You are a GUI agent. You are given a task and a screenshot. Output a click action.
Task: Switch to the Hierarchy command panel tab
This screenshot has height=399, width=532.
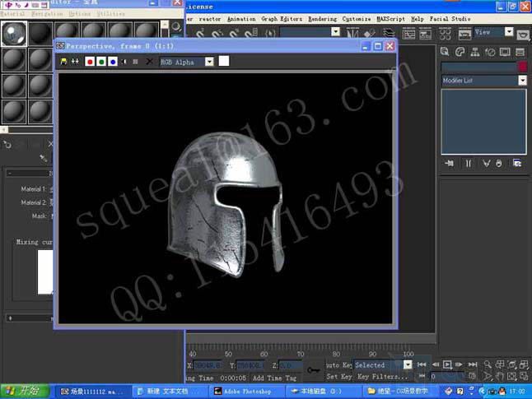tap(475, 52)
